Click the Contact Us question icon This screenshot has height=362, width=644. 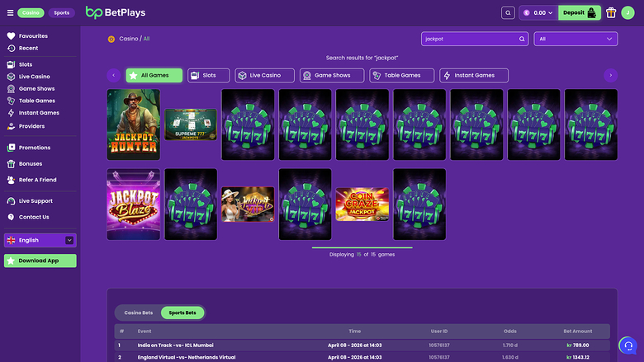tap(11, 217)
